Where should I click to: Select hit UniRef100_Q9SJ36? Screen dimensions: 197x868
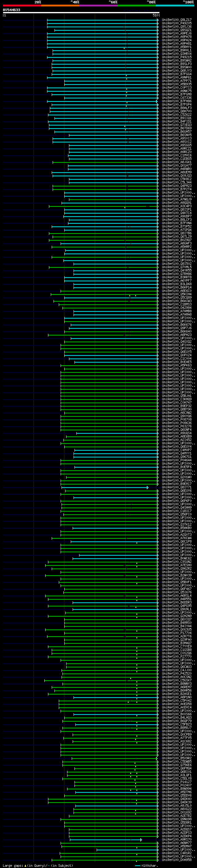pos(177,26)
